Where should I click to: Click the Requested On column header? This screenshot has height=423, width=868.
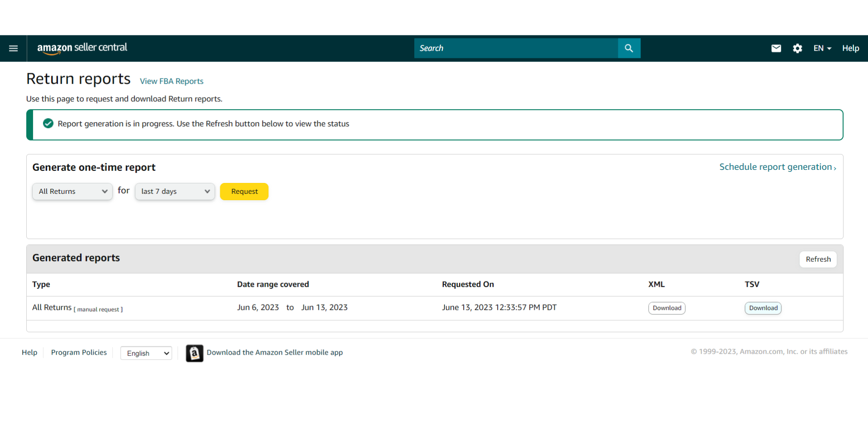pyautogui.click(x=468, y=284)
